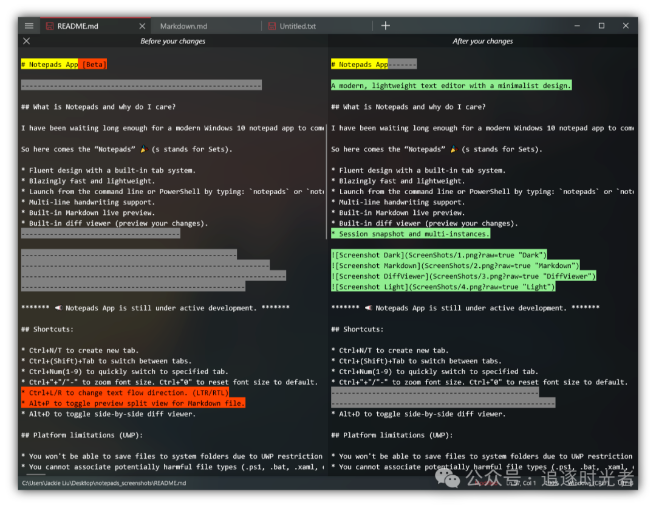Click 'Alt+D to toggle side-by-side diff viewer' in after pane

(419, 414)
